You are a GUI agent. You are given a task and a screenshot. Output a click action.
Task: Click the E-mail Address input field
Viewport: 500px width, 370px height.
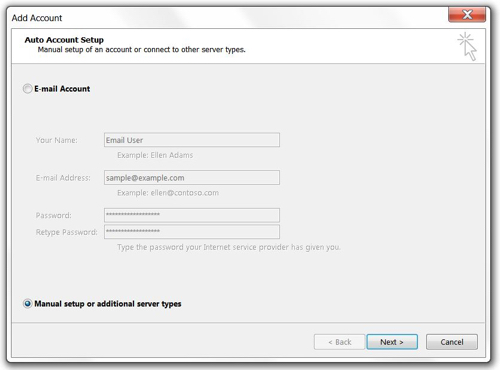point(192,178)
